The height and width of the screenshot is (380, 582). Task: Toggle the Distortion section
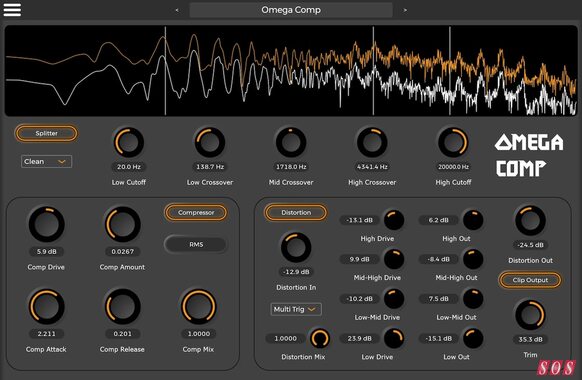296,213
